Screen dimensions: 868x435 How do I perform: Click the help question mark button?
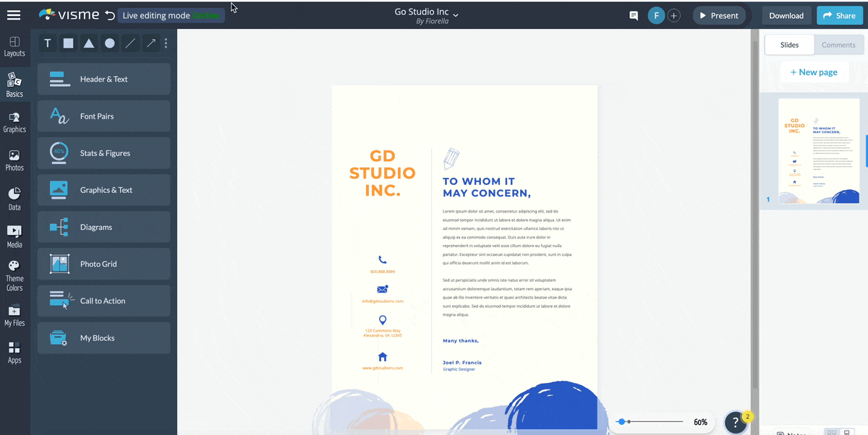pos(735,423)
